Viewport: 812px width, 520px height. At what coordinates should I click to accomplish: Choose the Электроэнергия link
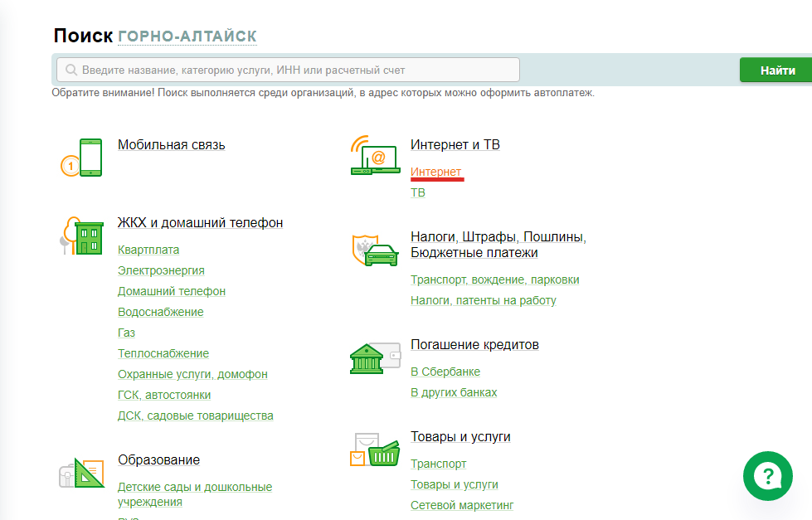[x=161, y=270]
